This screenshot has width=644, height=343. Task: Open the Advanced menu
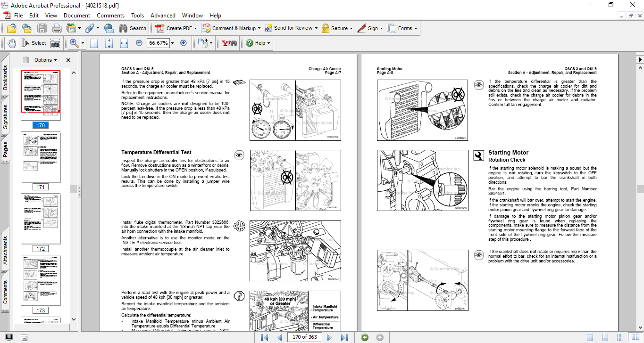pos(163,16)
